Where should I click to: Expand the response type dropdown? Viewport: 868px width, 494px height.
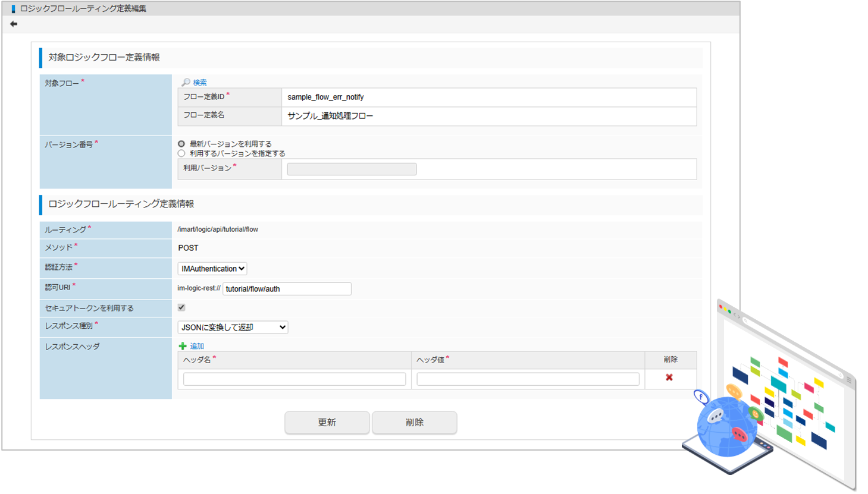233,328
